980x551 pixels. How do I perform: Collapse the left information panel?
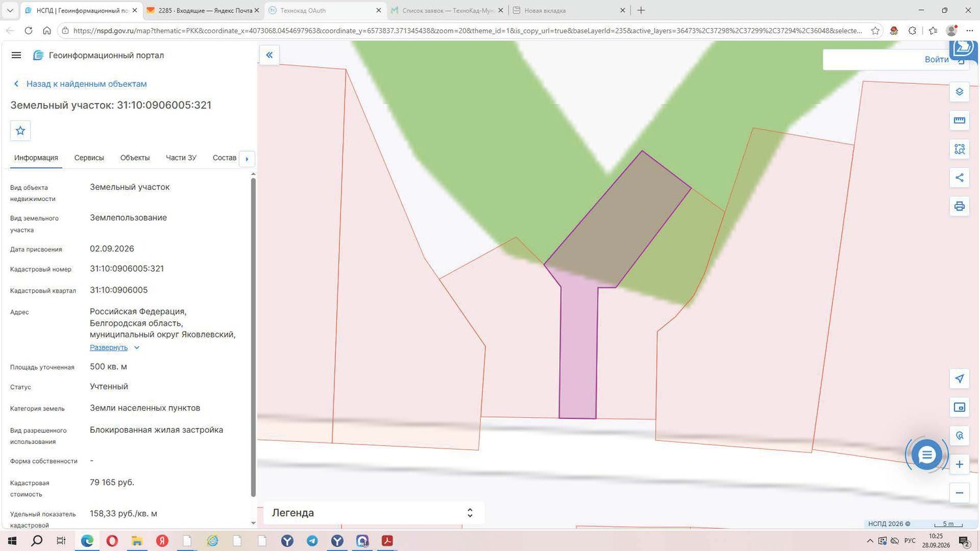[269, 55]
